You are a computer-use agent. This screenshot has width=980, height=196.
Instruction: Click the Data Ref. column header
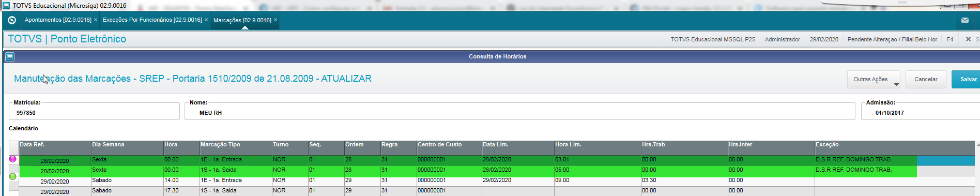55,148
